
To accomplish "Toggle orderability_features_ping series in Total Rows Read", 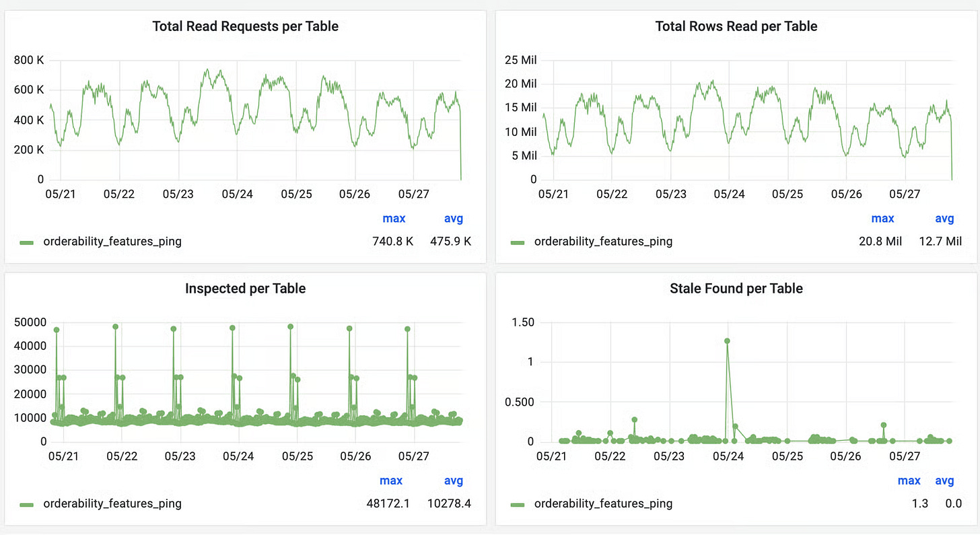I will click(x=603, y=242).
